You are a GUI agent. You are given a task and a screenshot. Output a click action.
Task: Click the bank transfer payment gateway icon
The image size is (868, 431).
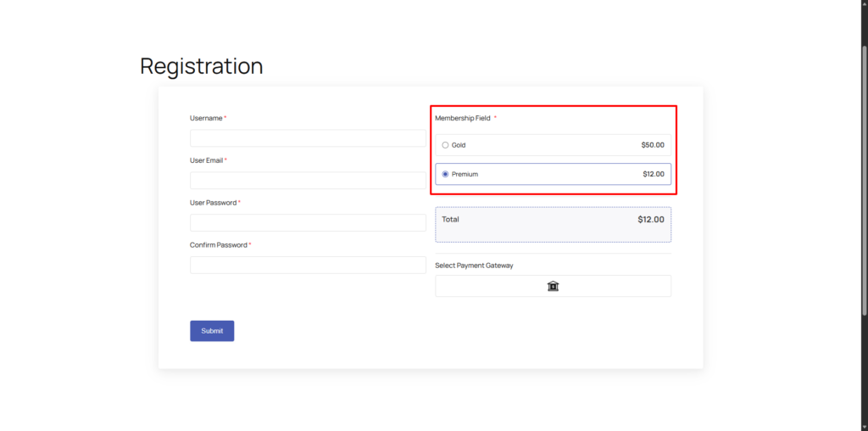(x=553, y=286)
